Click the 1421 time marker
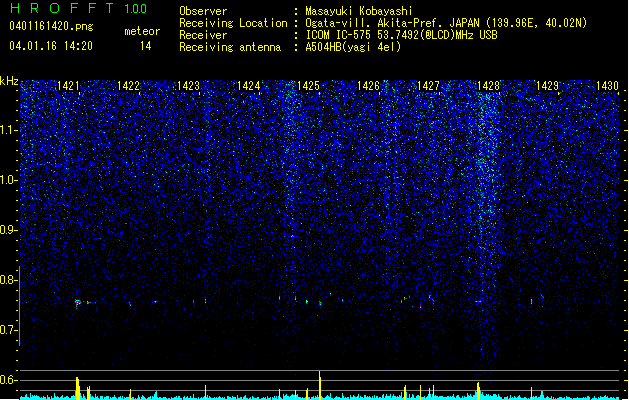 click(68, 86)
